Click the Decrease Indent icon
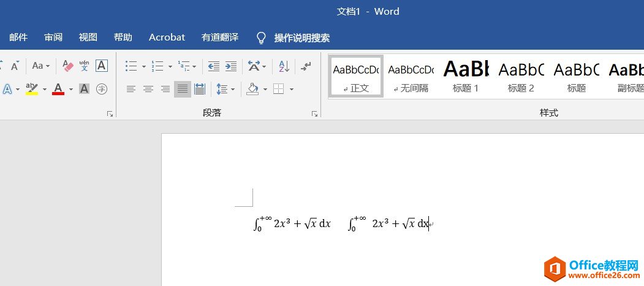This screenshot has height=286, width=644. coord(213,66)
